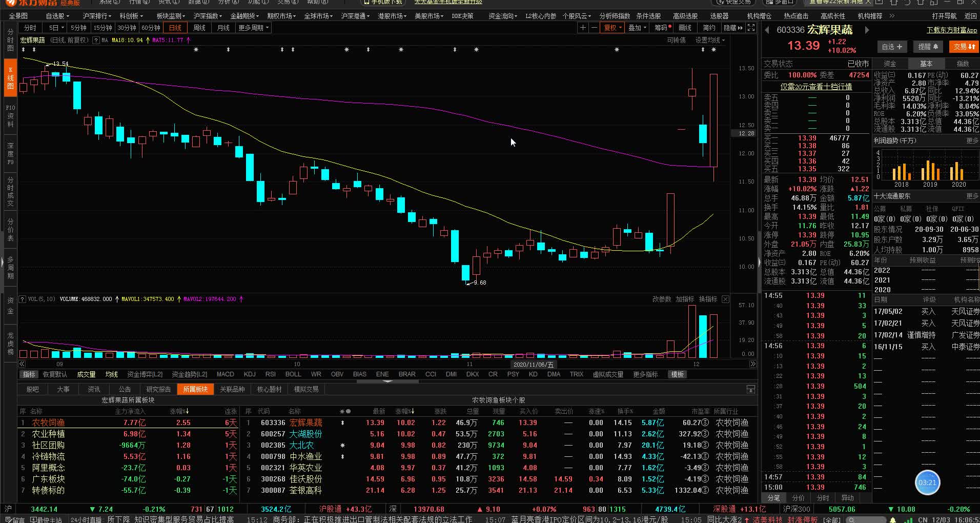Switch to 股吧 tab

32,389
